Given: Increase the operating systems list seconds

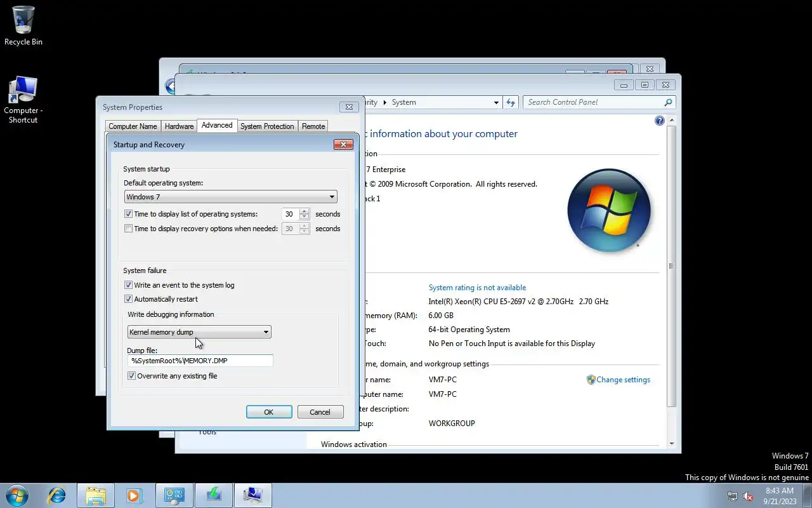Looking at the screenshot, I should point(304,211).
